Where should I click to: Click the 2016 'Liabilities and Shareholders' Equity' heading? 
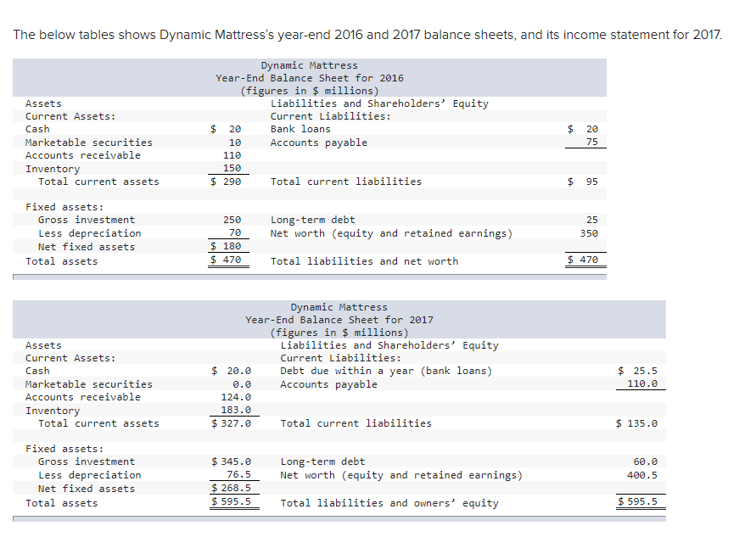click(x=379, y=103)
